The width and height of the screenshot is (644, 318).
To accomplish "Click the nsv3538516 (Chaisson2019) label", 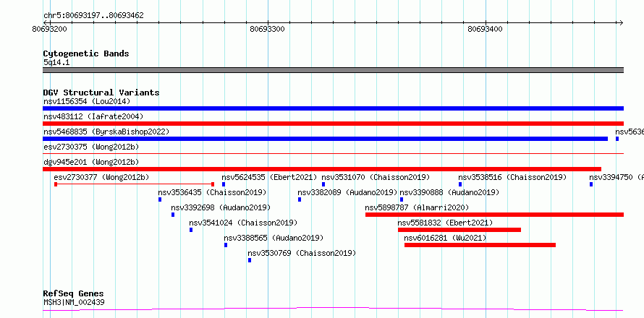I will (512, 177).
